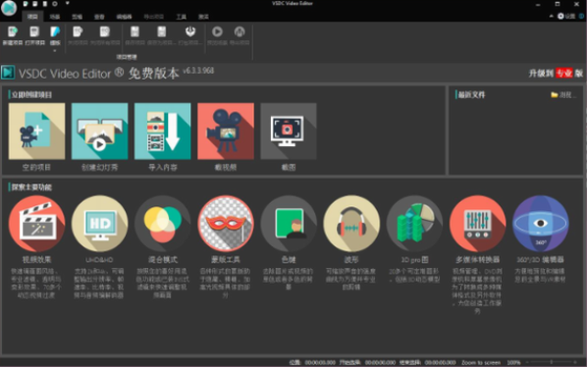Click the Zoom to screen status bar entry

point(481,362)
